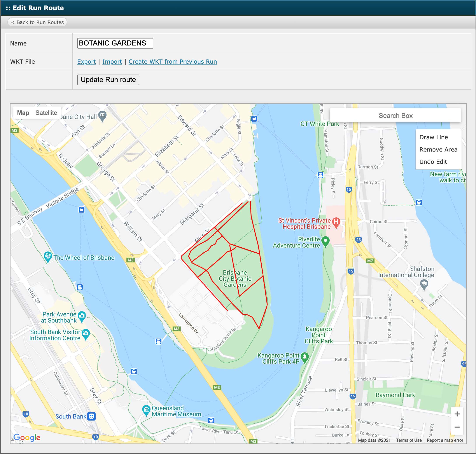The image size is (476, 454).
Task: Open the Import WKT link
Action: (112, 61)
